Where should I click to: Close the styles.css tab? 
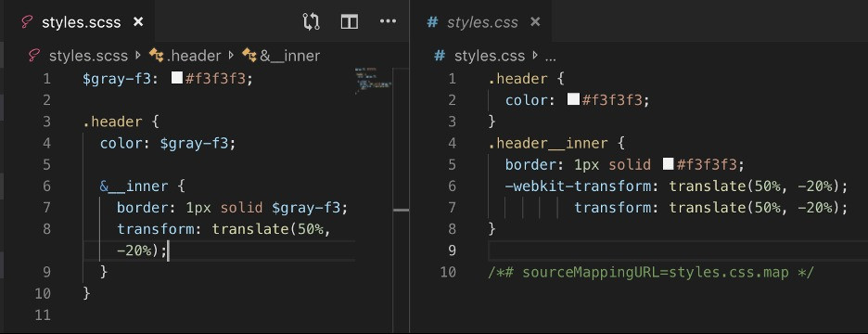click(x=535, y=22)
